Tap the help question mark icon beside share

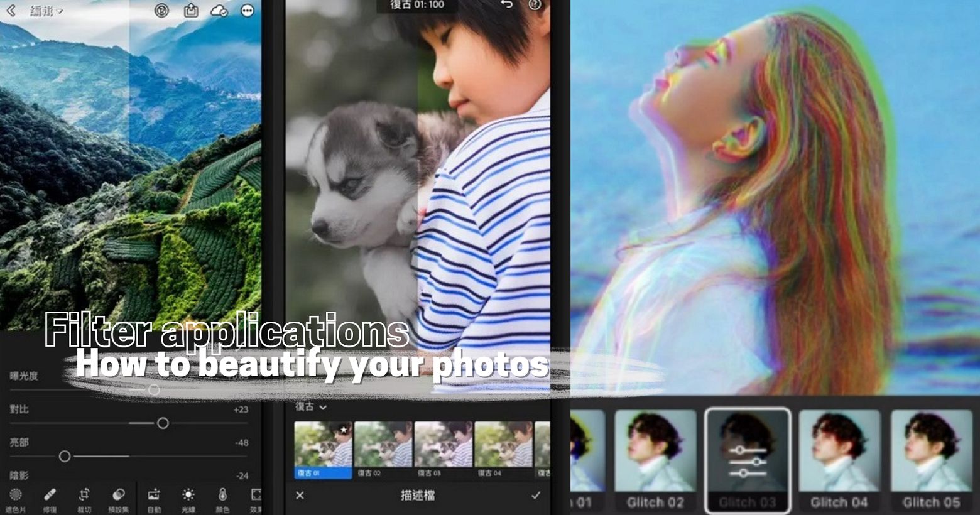pos(161,10)
